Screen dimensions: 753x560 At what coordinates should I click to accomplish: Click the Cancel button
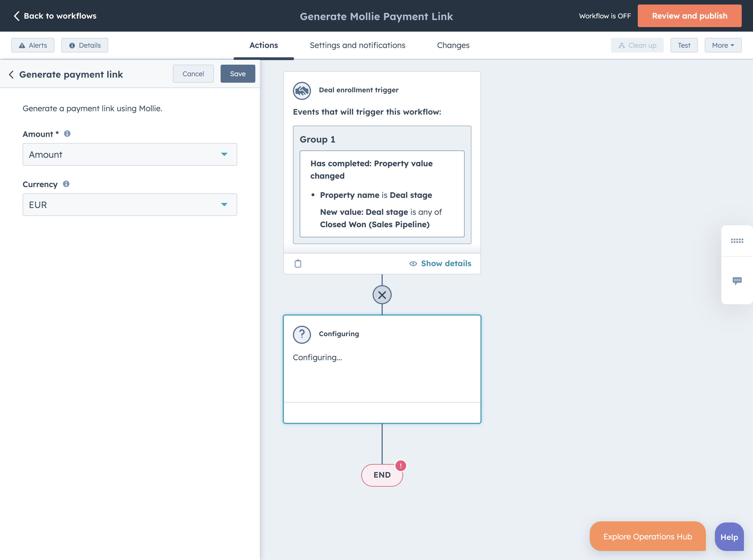point(193,74)
